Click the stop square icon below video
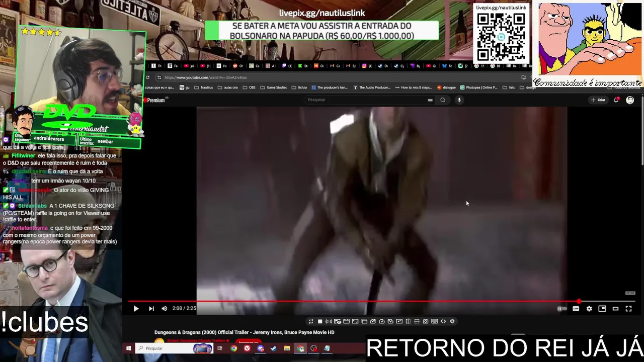 (320, 321)
